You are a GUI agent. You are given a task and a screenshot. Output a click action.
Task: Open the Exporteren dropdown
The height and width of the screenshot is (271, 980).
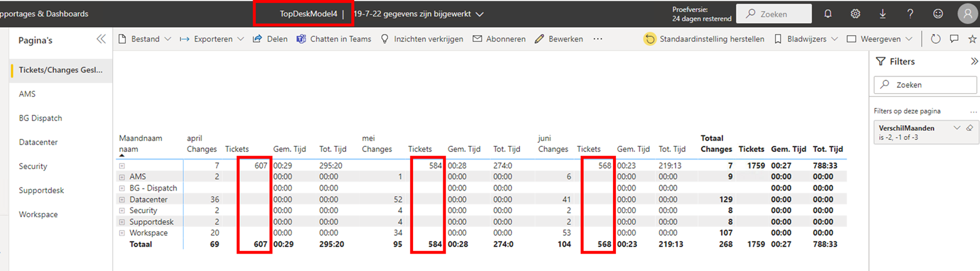point(211,39)
